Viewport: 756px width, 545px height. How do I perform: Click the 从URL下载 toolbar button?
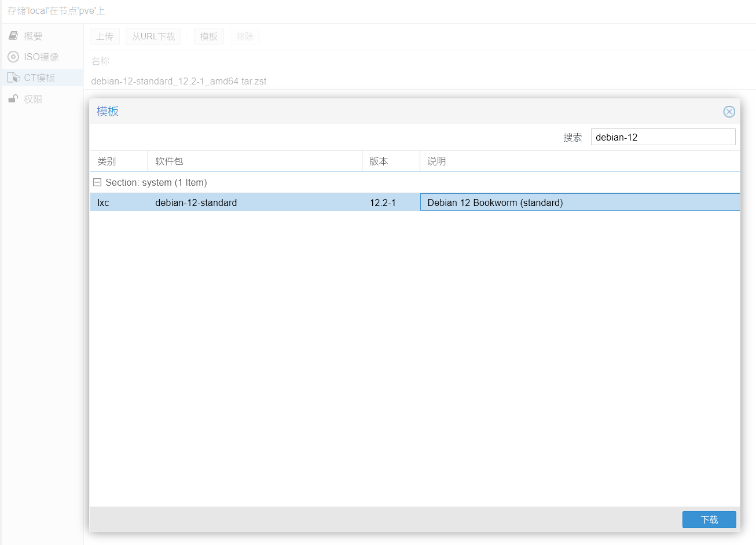tap(153, 36)
